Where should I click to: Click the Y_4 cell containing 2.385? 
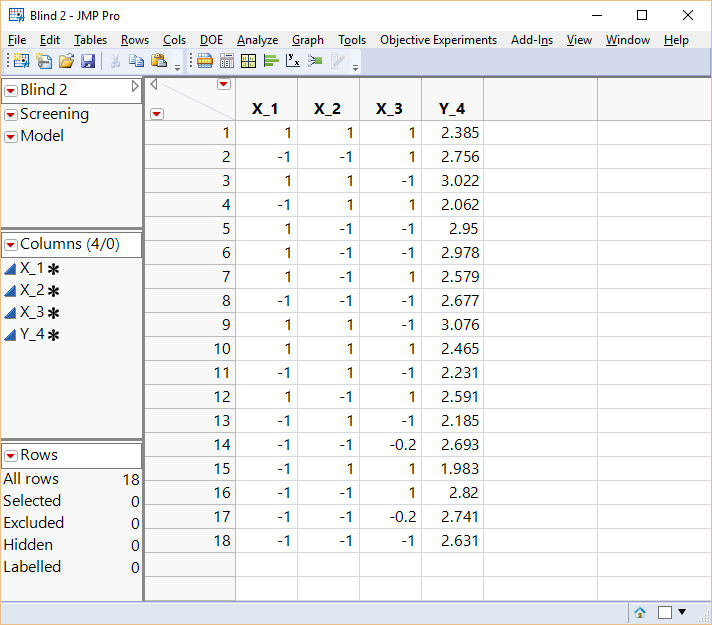pyautogui.click(x=452, y=133)
